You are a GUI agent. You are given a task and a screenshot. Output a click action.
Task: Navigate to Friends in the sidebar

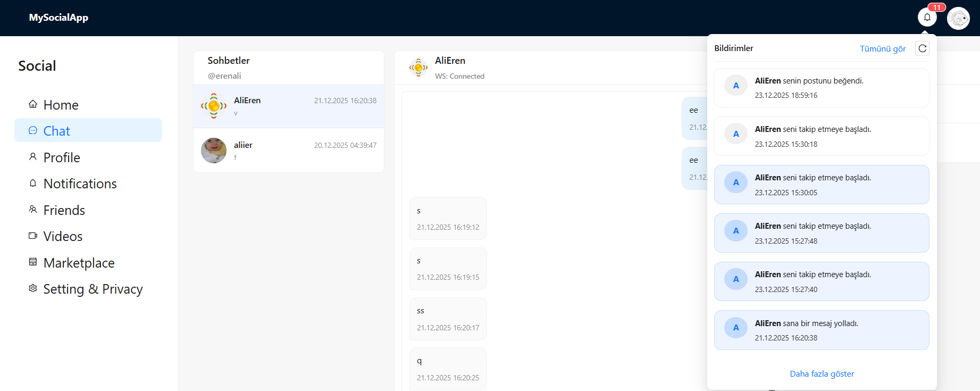[88, 210]
